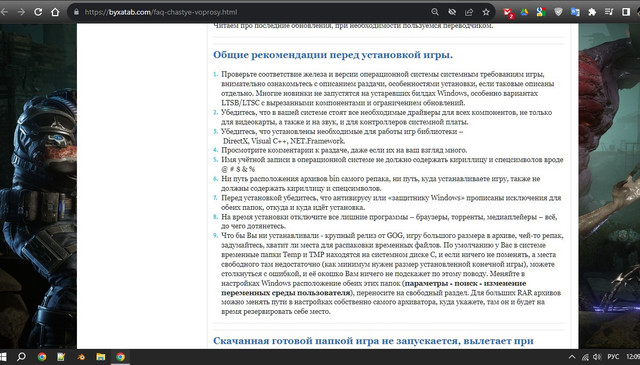Open the taskbar clock
The width and height of the screenshot is (640, 365).
click(633, 357)
